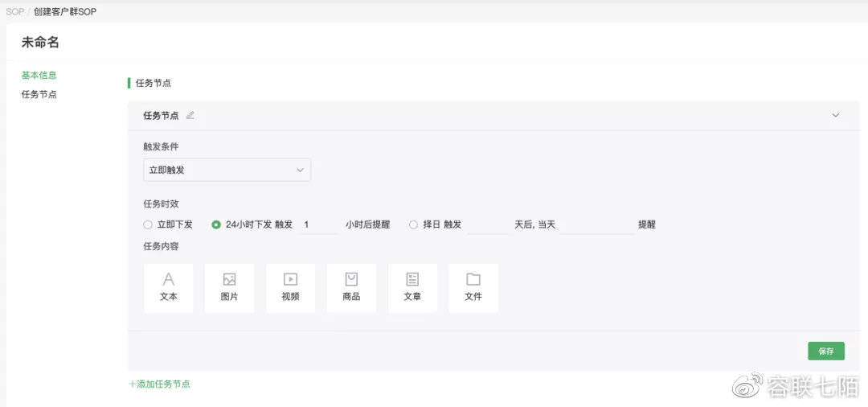The width and height of the screenshot is (868, 407).
Task: Click the days input before 天后
Action: [x=488, y=225]
